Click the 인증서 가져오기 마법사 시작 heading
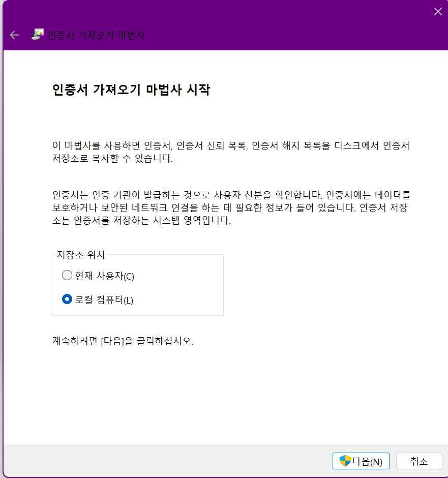The height and width of the screenshot is (478, 448). (131, 89)
